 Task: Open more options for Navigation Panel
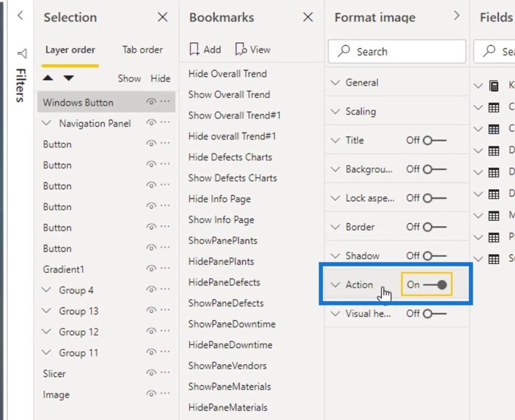click(165, 122)
